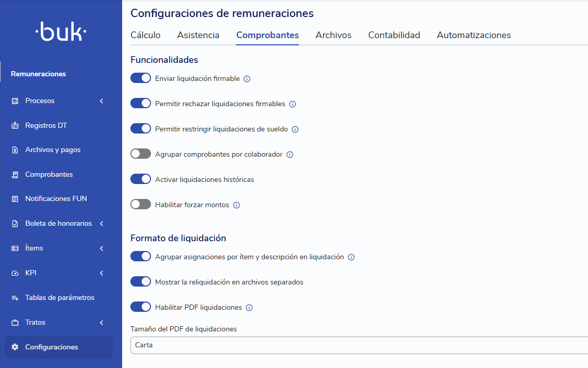Click the Configuraciones gear icon
Screen dimensions: 588x368
(x=15, y=347)
